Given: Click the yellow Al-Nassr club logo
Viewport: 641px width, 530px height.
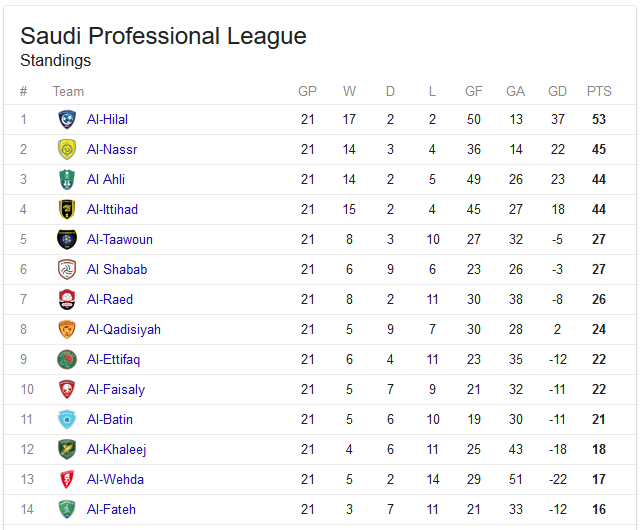Looking at the screenshot, I should tap(67, 149).
